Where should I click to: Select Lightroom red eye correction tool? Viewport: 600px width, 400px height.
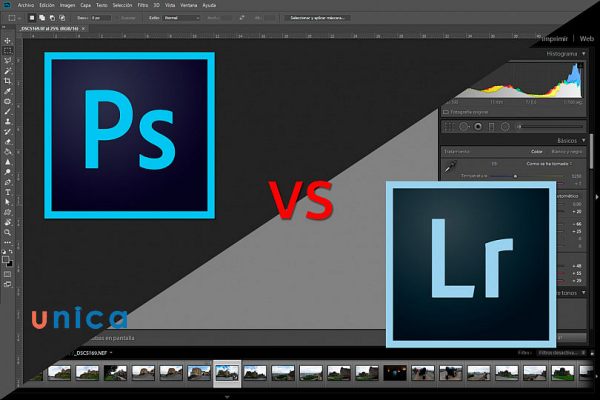pos(478,126)
